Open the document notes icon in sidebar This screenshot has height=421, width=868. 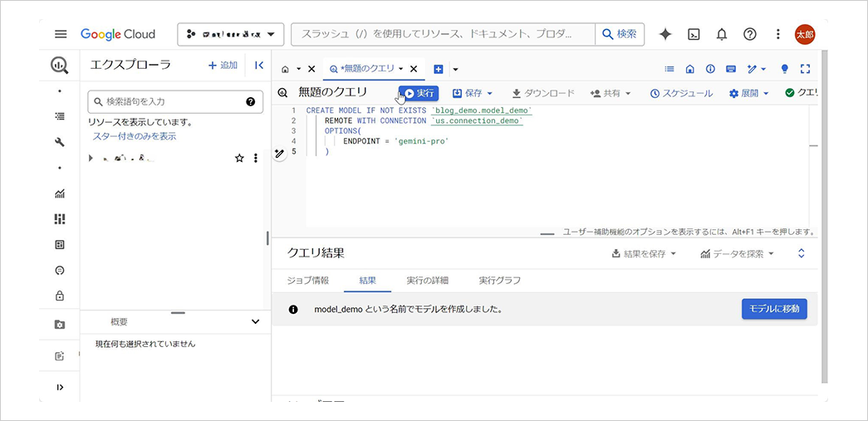(60, 356)
